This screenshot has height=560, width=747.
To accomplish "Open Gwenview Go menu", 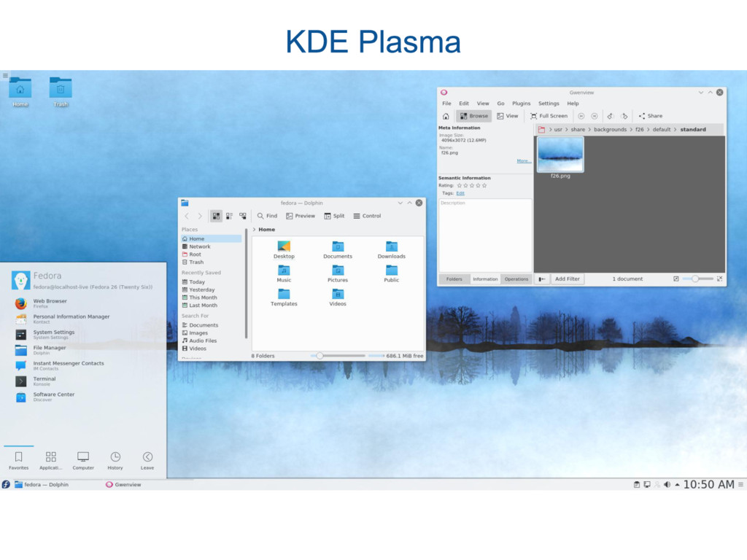I will pos(500,104).
